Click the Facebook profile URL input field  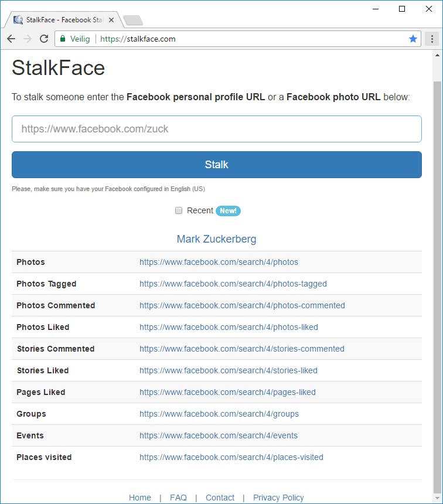pos(216,129)
